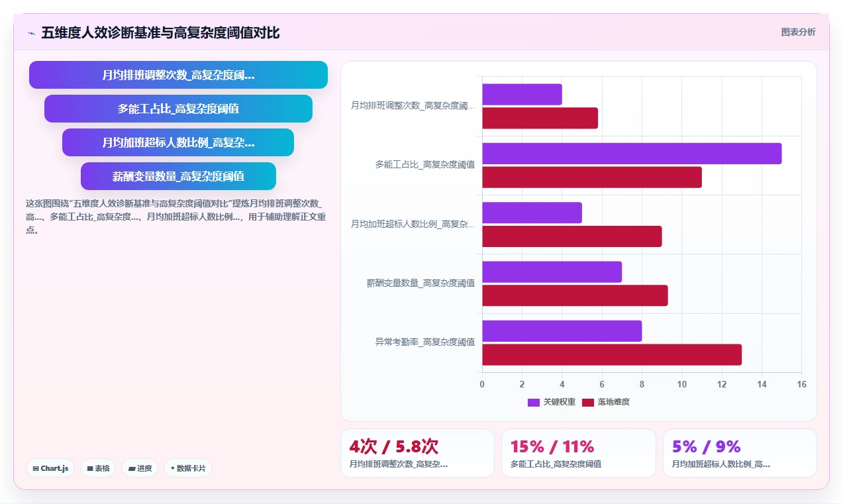Click the y-axis label 月均加班超标人数比例_高复杂
The image size is (843, 504).
pos(413,224)
